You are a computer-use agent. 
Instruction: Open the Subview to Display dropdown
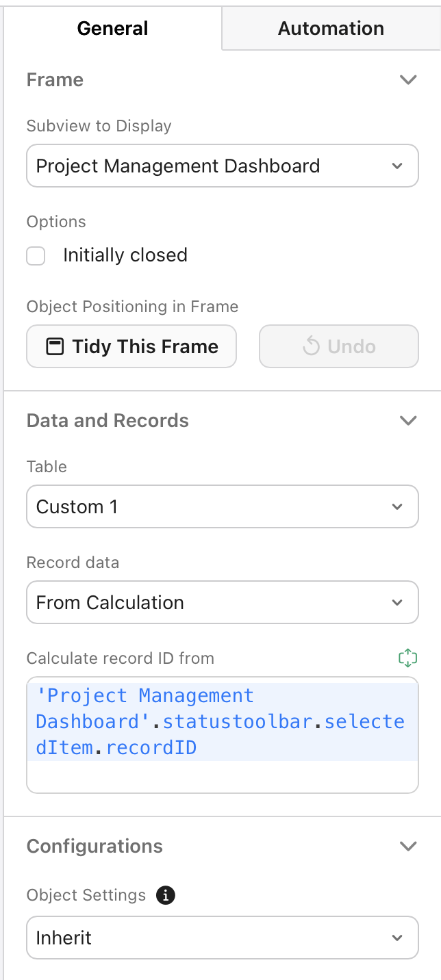pyautogui.click(x=222, y=166)
